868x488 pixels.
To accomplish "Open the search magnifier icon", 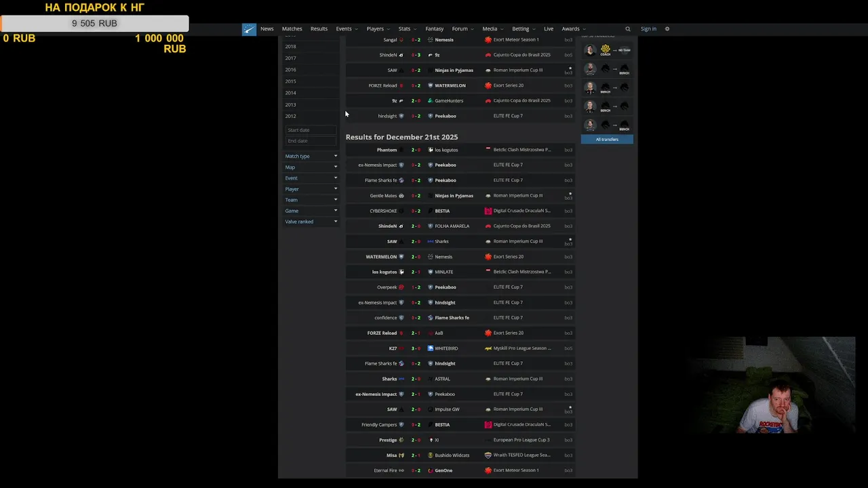I will pyautogui.click(x=628, y=29).
